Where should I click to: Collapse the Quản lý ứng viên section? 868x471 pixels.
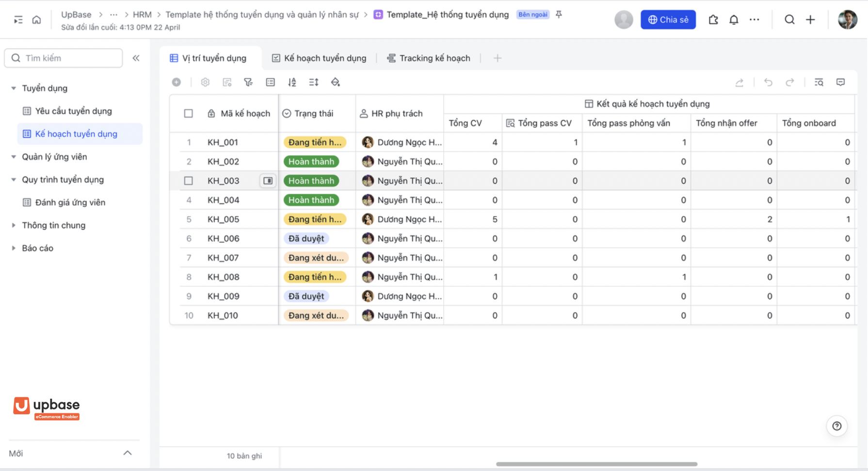point(14,157)
